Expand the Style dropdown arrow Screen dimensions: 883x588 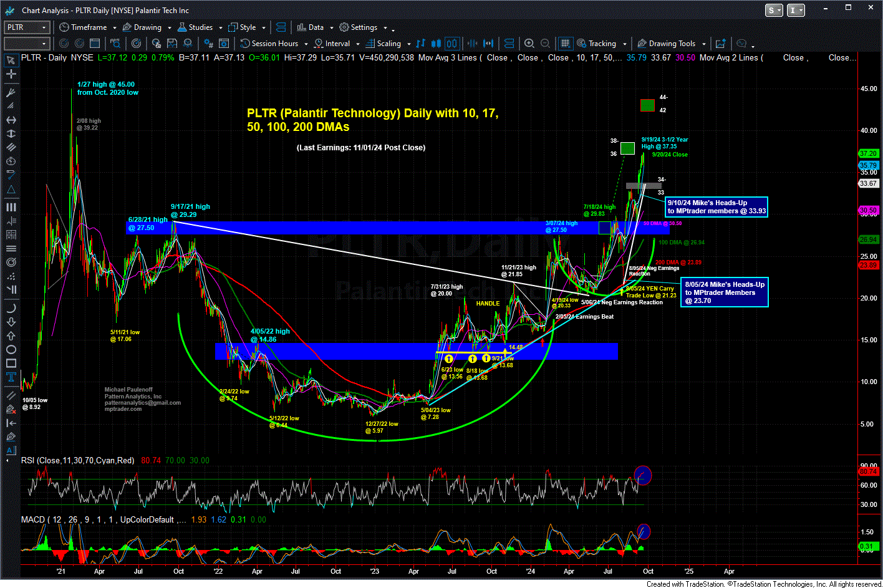click(x=264, y=28)
